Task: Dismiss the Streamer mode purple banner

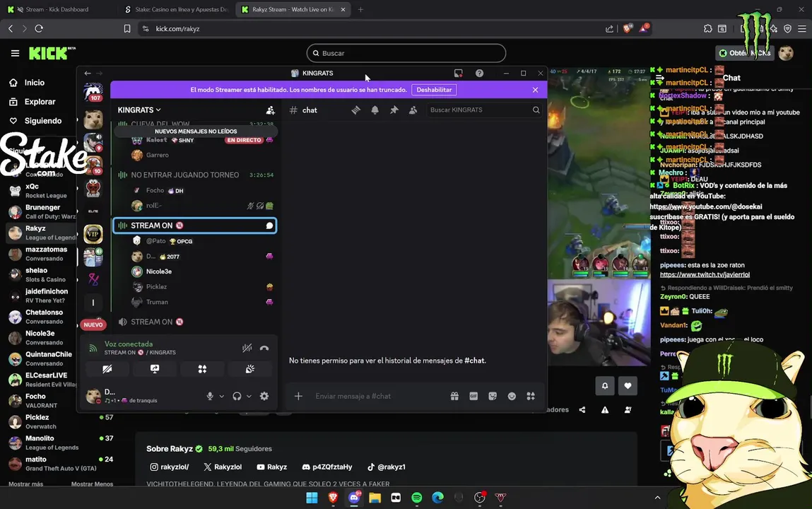Action: 536,90
